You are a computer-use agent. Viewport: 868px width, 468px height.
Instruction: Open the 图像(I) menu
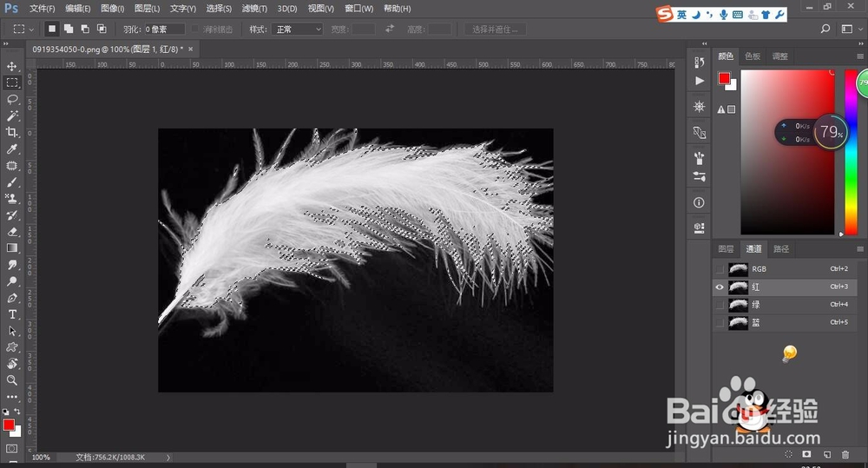(112, 9)
